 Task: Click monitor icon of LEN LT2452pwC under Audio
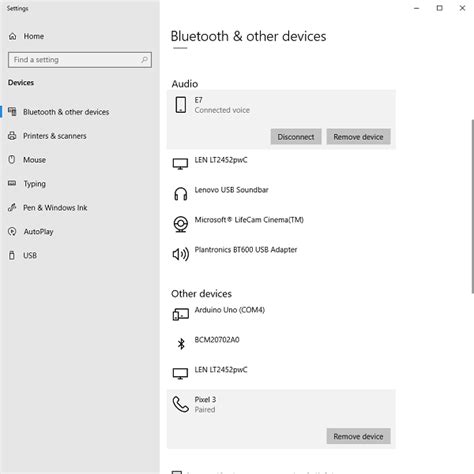coord(180,164)
